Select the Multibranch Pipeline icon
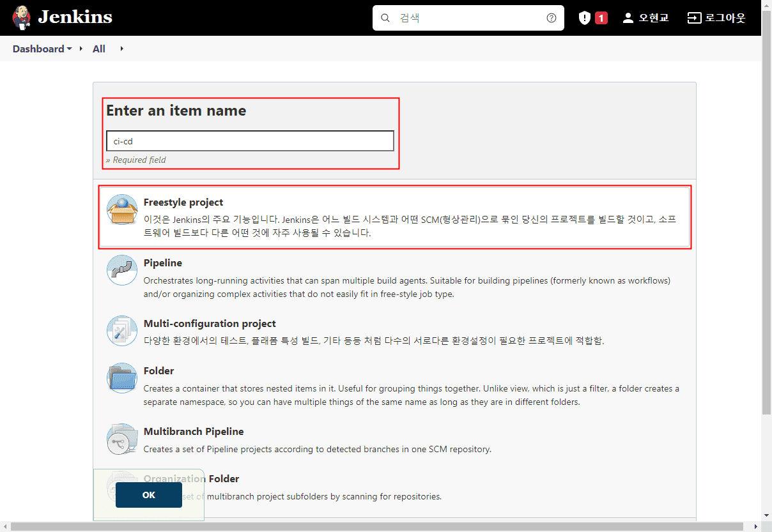Image resolution: width=772 pixels, height=532 pixels. pyautogui.click(x=122, y=439)
